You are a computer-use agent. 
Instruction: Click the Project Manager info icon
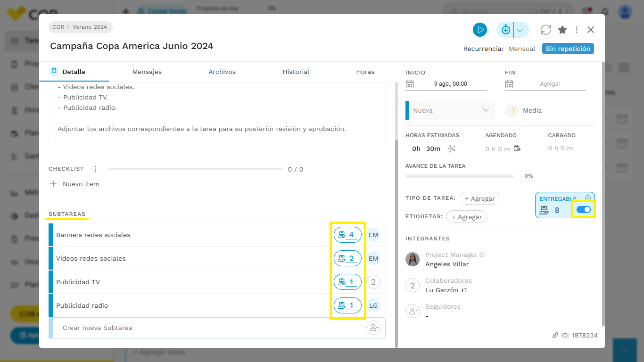(482, 255)
